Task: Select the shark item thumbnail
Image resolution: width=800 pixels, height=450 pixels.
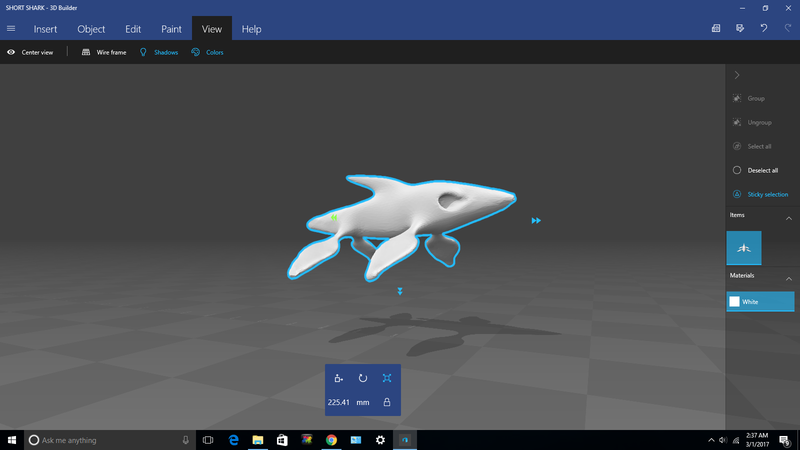Action: tap(744, 248)
